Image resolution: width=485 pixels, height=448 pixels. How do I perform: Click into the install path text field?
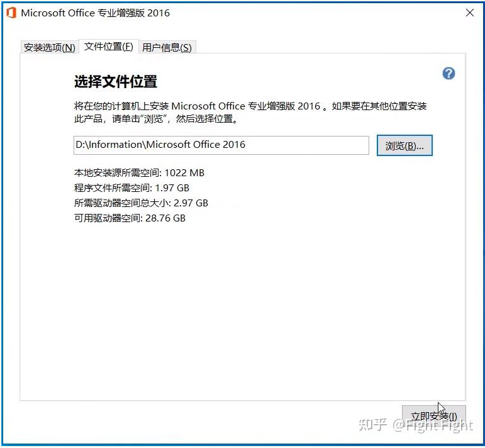point(221,145)
